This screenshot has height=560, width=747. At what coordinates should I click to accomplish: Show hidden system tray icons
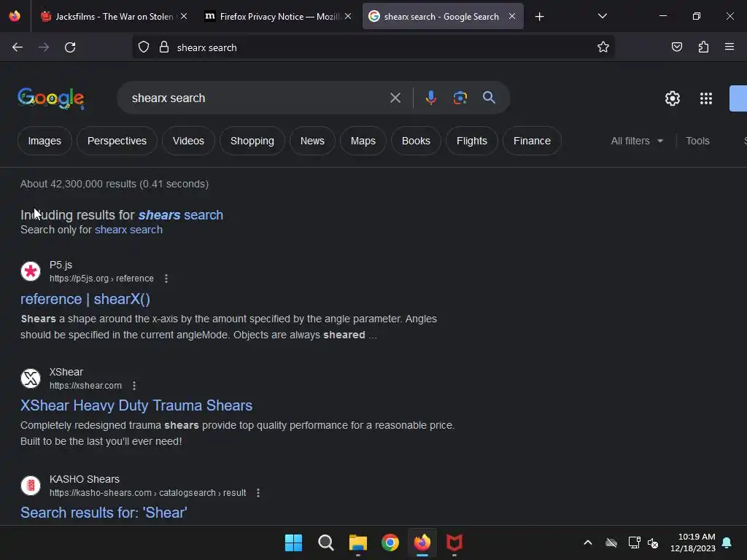[588, 542]
